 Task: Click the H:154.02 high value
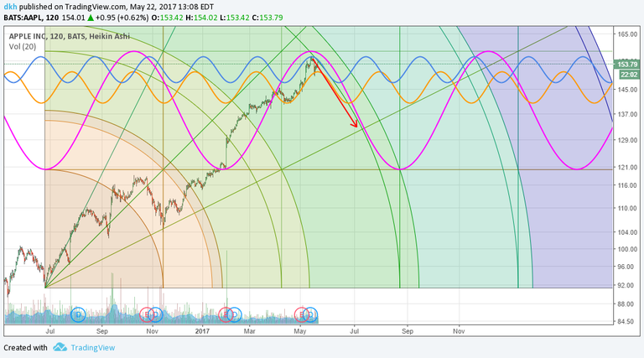tap(201, 18)
